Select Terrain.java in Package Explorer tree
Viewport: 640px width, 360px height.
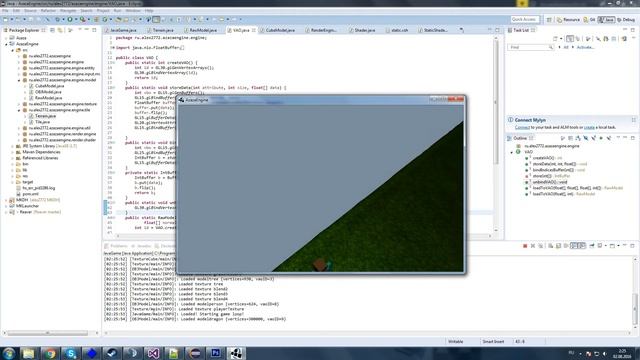[45, 116]
